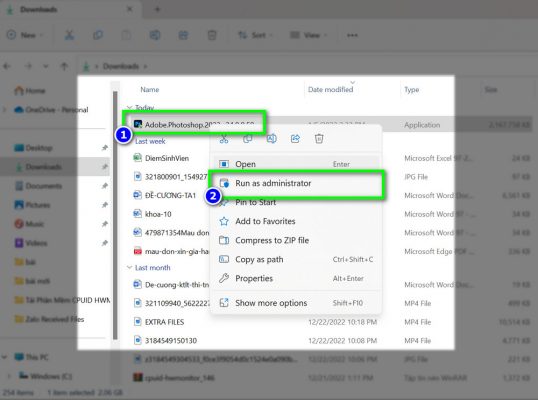The height and width of the screenshot is (400, 538).
Task: Select the 479871354Mau don file
Action: 171,233
